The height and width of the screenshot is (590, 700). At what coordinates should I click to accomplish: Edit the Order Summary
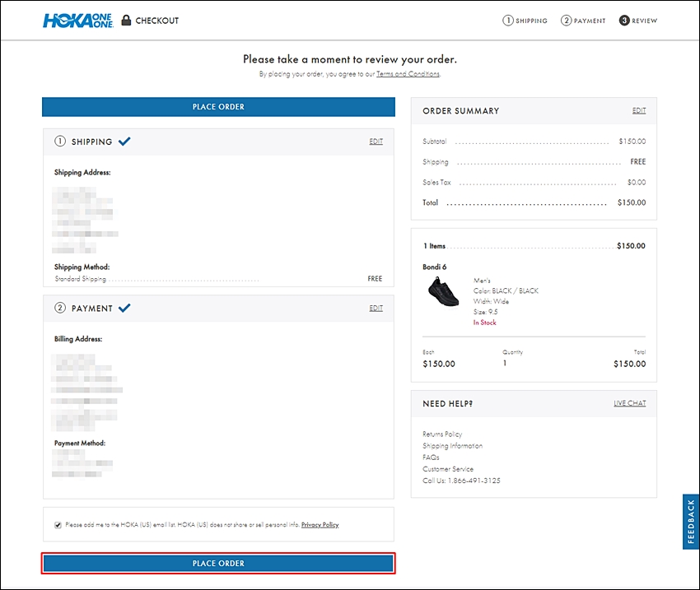(x=639, y=110)
